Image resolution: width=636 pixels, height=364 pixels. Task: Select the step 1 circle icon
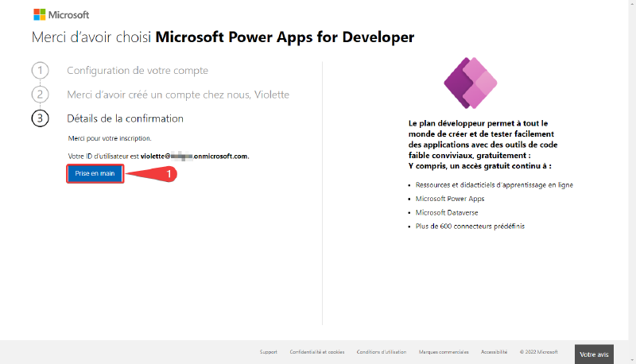tap(41, 71)
